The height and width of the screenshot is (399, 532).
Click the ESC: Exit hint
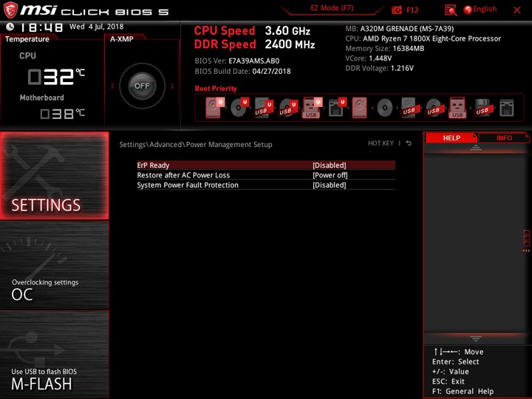tap(449, 382)
